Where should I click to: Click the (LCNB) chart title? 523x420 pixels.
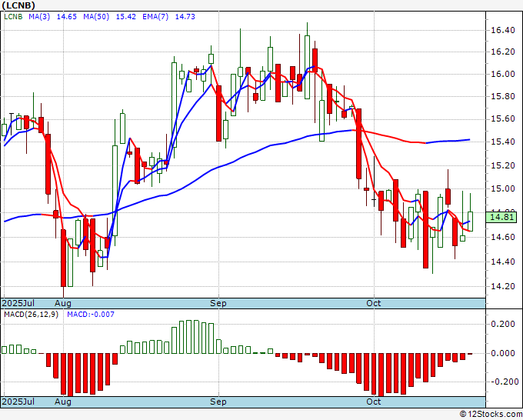[x=18, y=5]
